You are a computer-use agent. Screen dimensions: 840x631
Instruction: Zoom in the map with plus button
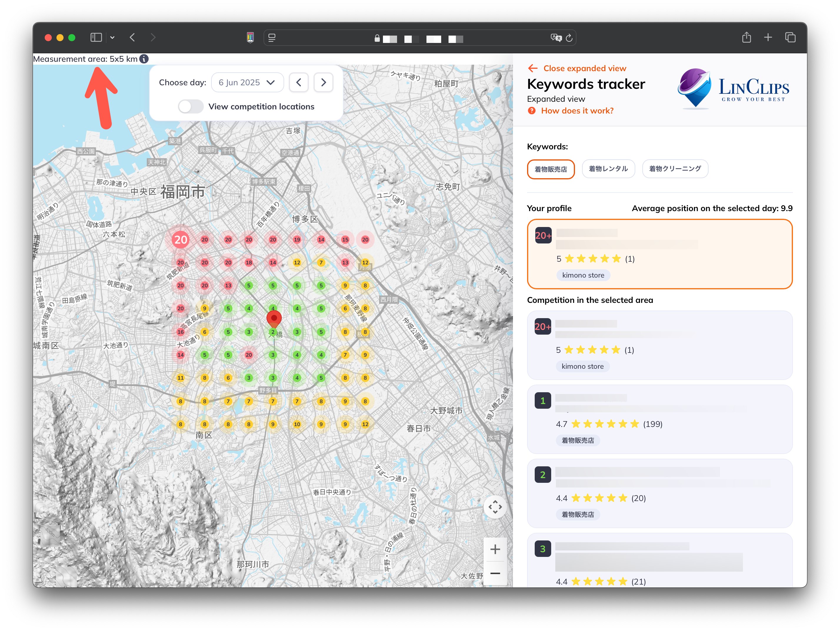tap(495, 549)
